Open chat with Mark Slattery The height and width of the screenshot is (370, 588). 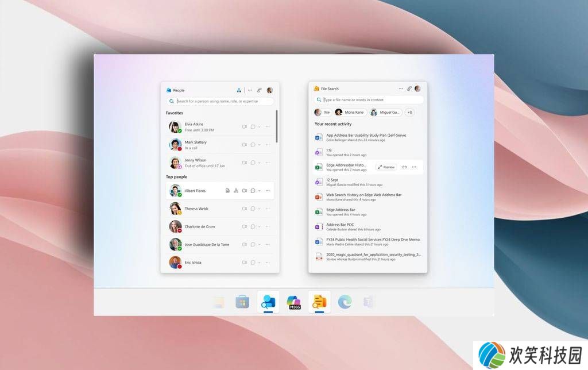253,145
